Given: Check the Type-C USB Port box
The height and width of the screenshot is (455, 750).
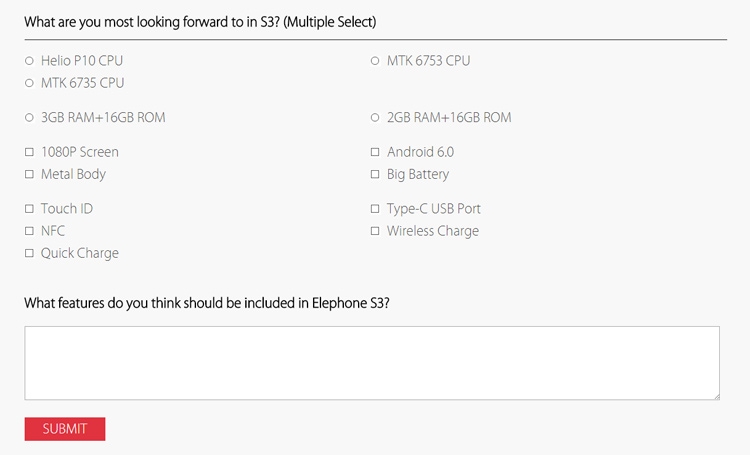Looking at the screenshot, I should pyautogui.click(x=375, y=209).
